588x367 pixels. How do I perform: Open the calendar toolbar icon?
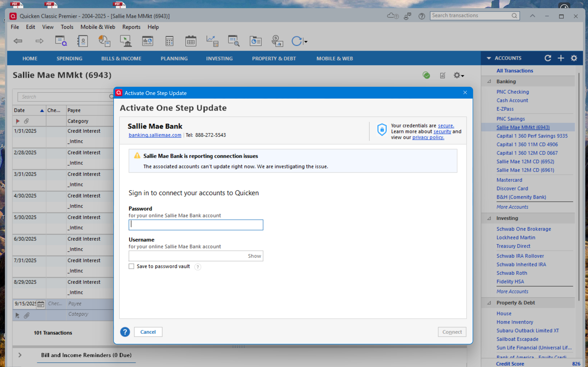191,41
